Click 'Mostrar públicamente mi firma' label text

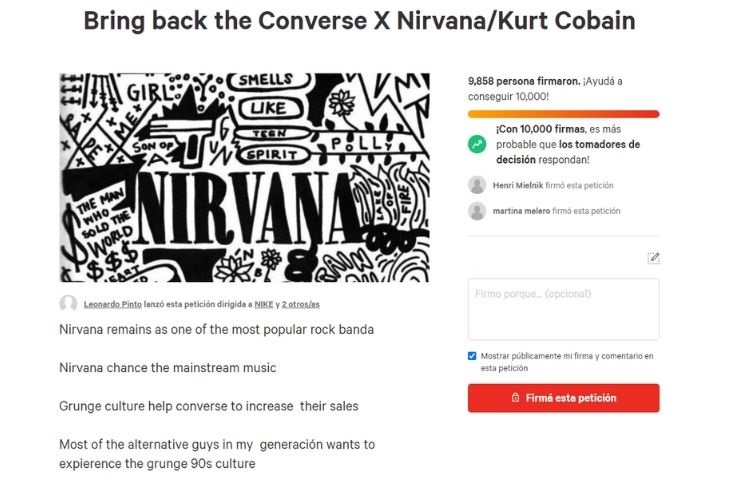[x=567, y=362]
